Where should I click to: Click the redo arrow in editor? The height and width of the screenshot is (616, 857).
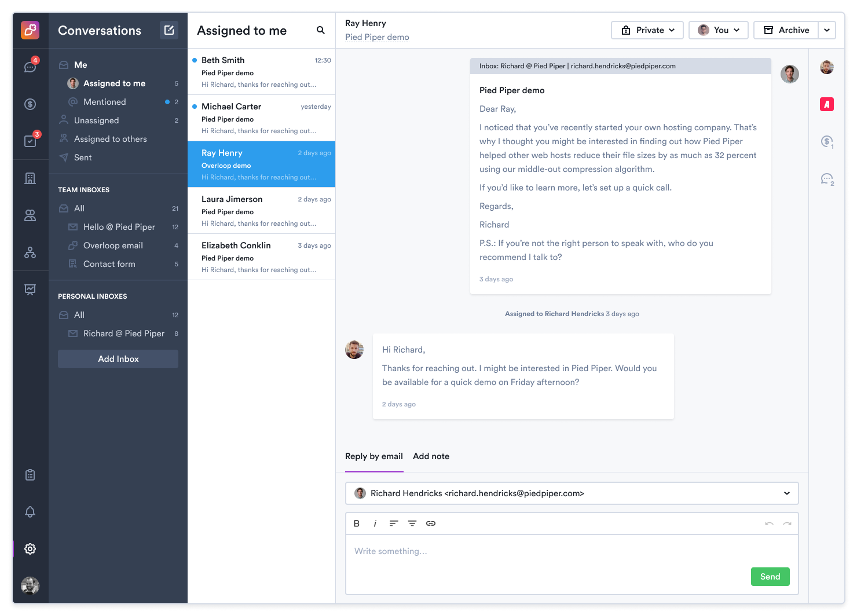[x=788, y=523]
